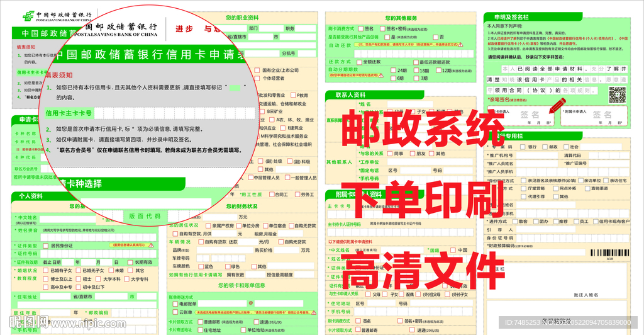The image size is (644, 335).
Task: Select 已婚有子女 for marital status
Action: click(x=45, y=271)
